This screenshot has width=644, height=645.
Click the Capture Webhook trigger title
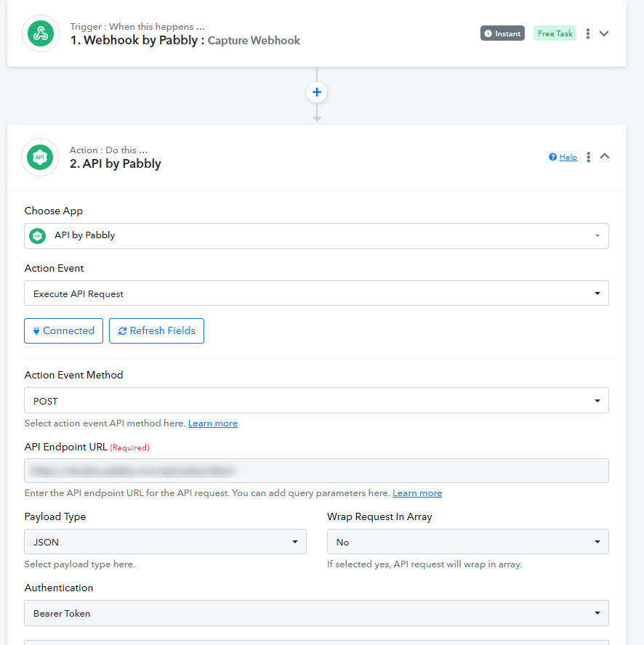(x=254, y=41)
